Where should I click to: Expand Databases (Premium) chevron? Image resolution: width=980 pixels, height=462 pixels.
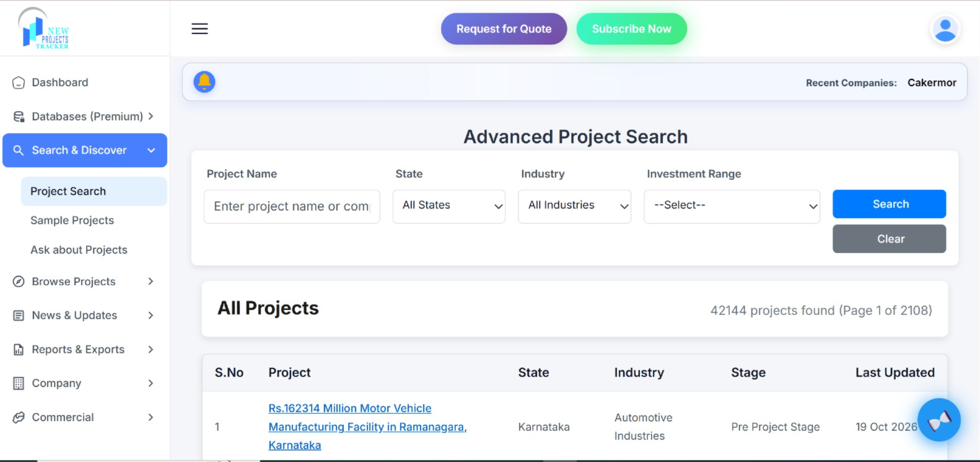click(151, 116)
